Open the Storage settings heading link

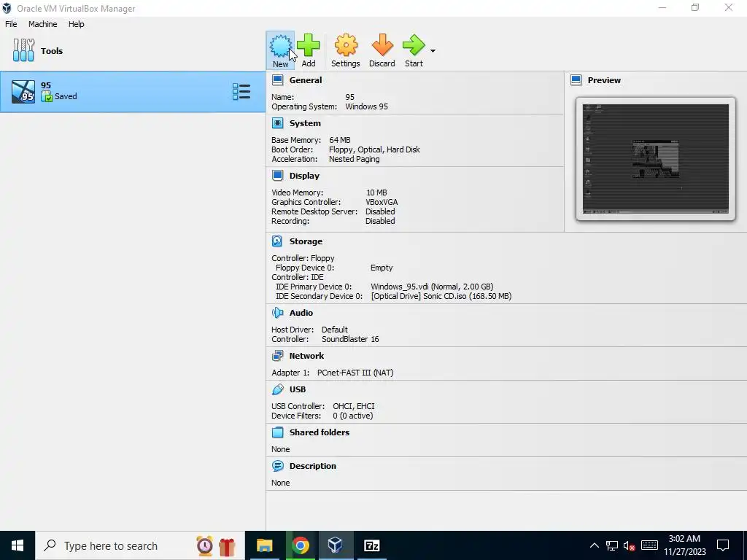pos(306,241)
